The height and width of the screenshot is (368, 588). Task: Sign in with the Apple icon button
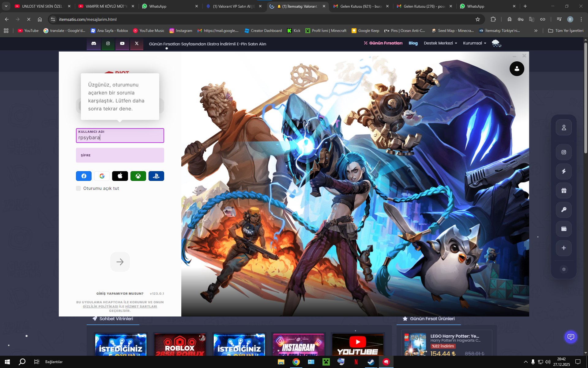point(120,176)
